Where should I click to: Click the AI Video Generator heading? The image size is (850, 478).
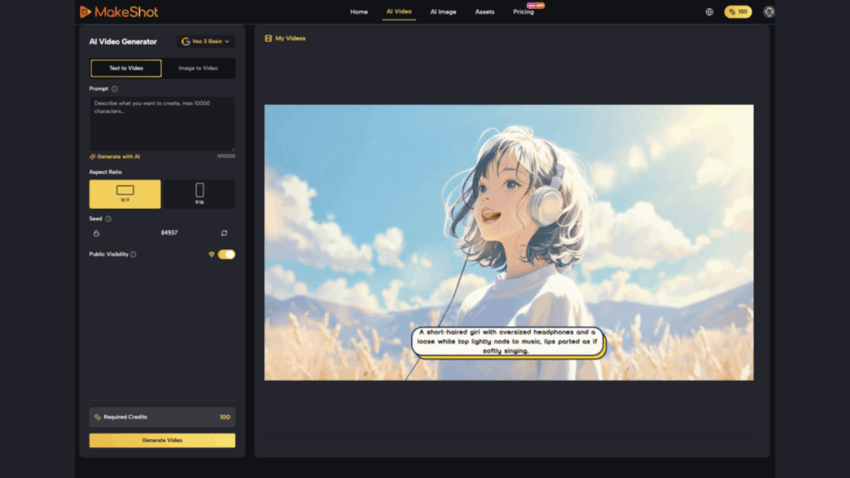[123, 41]
